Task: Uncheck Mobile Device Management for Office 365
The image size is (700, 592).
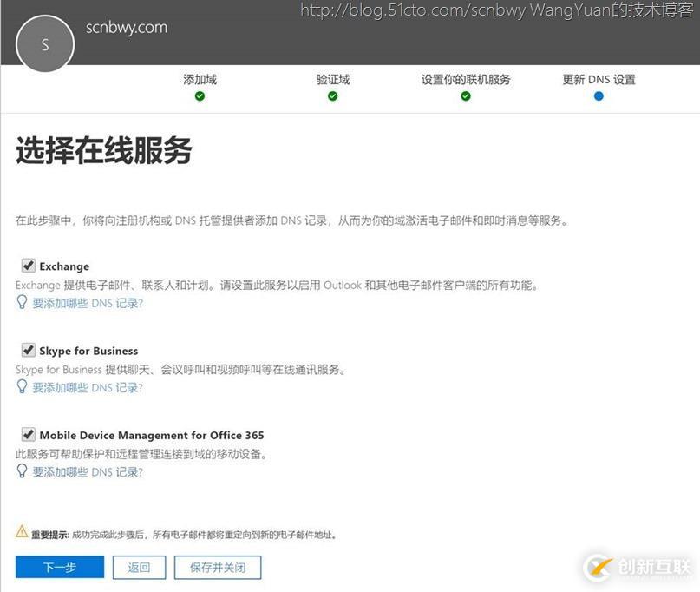Action: pos(29,434)
